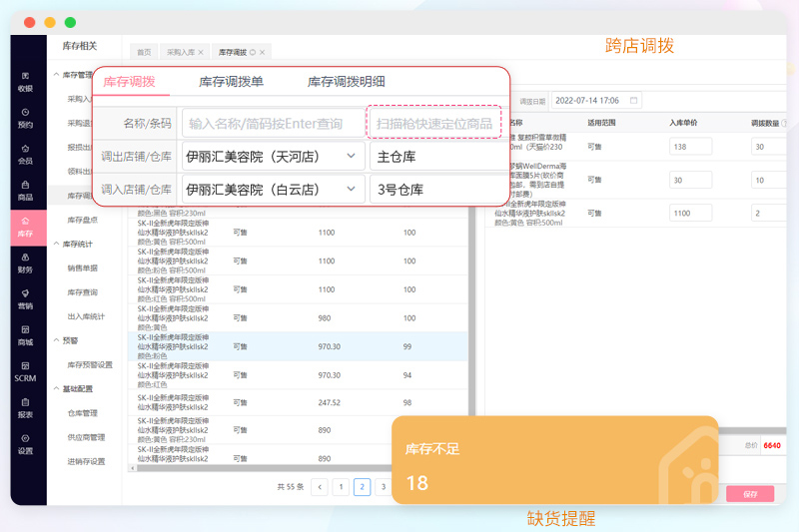Switch to the 库存调拨明细 tab
The image size is (799, 532).
point(346,82)
